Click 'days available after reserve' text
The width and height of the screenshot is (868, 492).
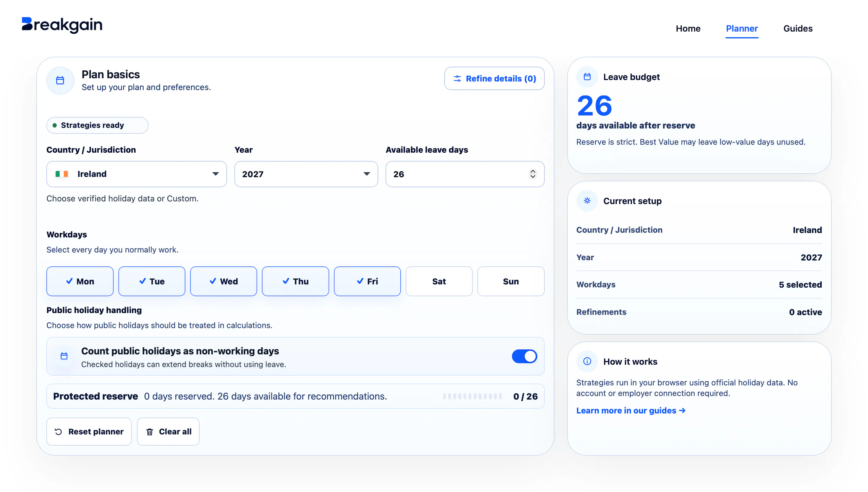pos(635,126)
